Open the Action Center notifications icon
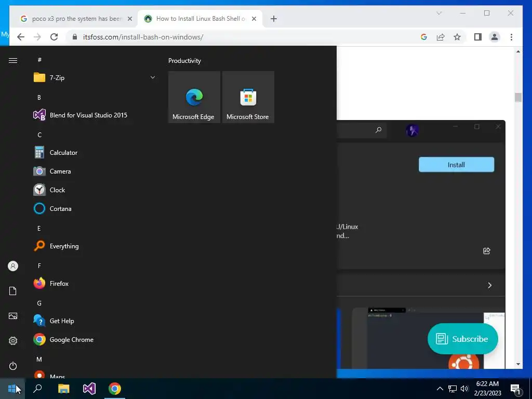The width and height of the screenshot is (532, 399). [516, 389]
